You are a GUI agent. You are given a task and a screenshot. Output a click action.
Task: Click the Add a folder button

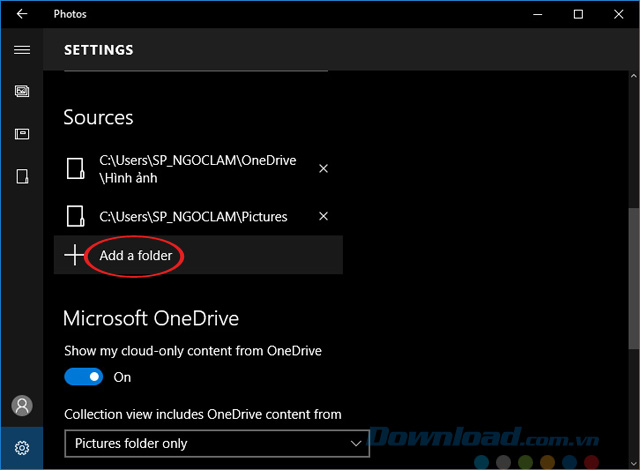coord(198,255)
